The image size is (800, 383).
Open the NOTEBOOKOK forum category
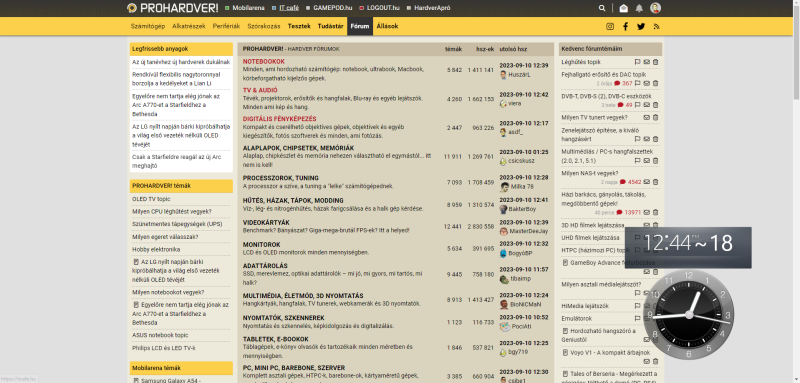[264, 62]
